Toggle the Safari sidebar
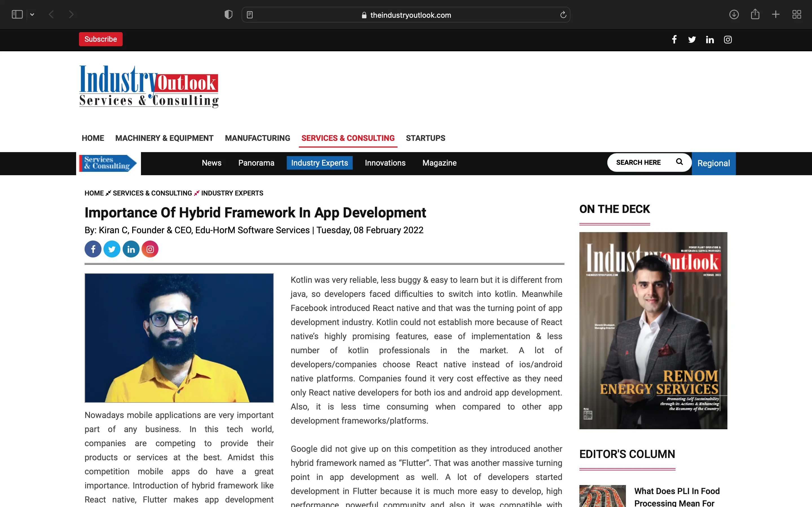 [17, 14]
